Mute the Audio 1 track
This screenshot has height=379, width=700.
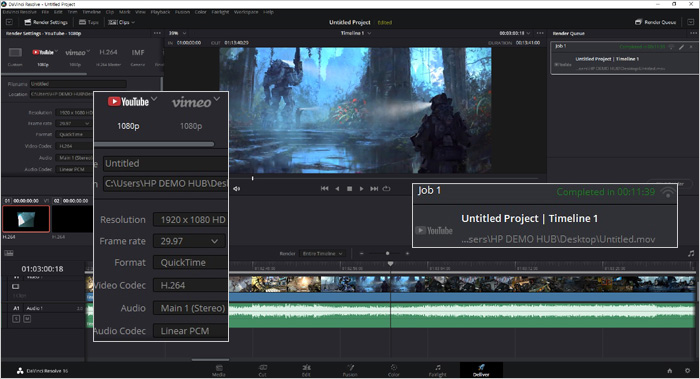(x=27, y=319)
